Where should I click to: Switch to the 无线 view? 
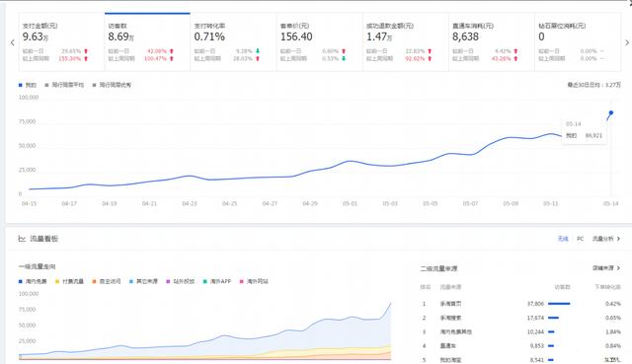(x=563, y=239)
